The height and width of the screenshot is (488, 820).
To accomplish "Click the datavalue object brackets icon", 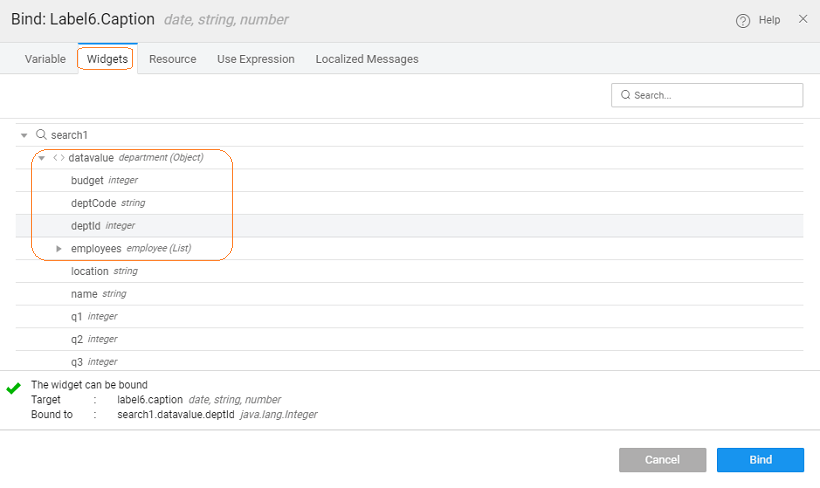I will [x=59, y=158].
